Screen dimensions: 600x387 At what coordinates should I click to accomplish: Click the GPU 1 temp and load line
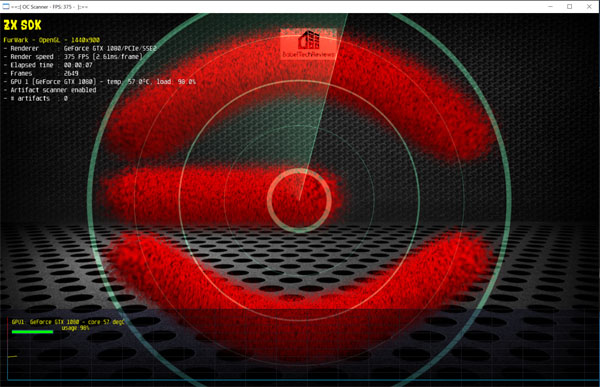[99, 82]
